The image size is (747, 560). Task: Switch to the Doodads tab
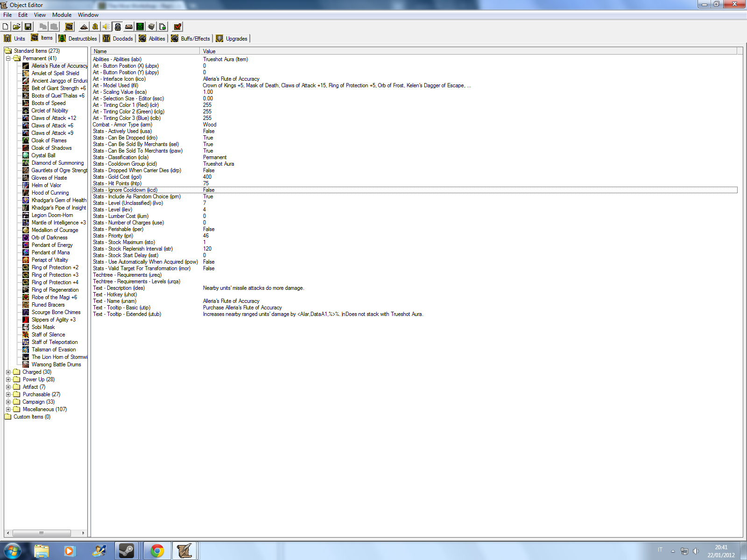118,38
